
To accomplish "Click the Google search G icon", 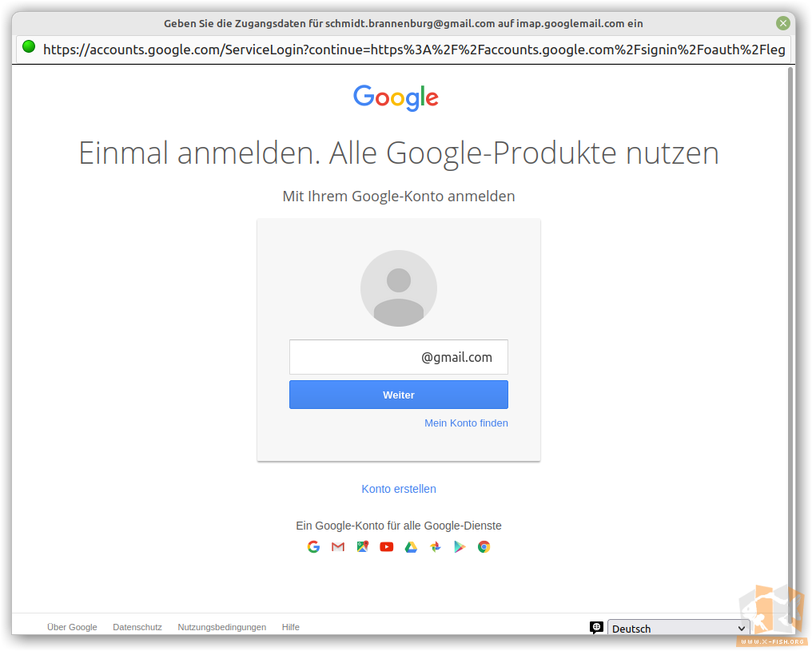I will pyautogui.click(x=313, y=547).
